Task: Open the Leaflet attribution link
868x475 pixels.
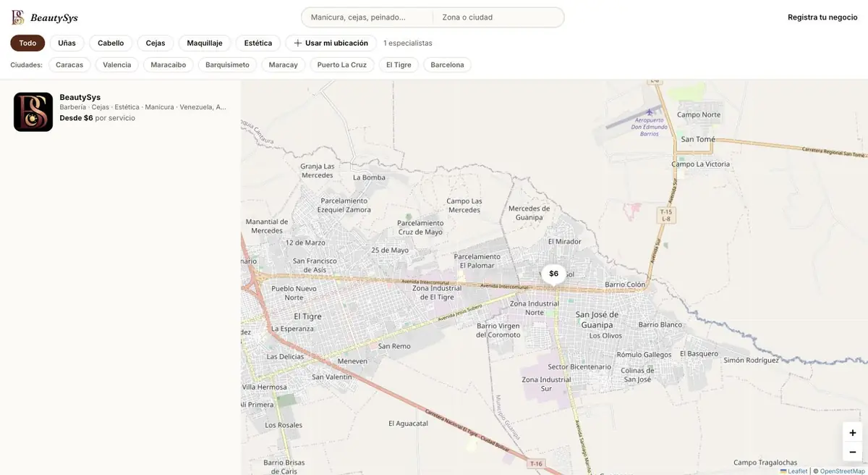Action: 793,471
